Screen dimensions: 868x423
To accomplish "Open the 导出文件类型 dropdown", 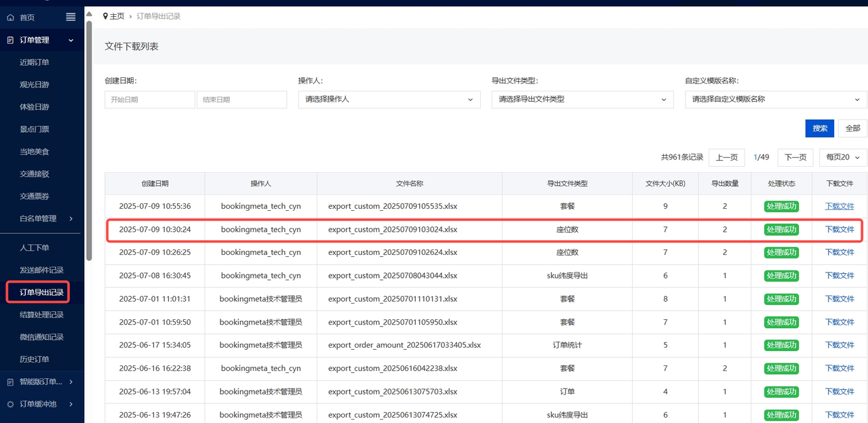I will point(583,99).
